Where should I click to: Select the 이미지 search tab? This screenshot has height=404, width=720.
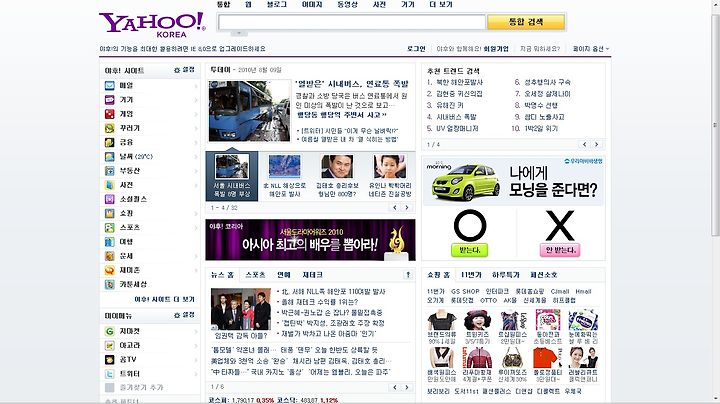pos(312,4)
